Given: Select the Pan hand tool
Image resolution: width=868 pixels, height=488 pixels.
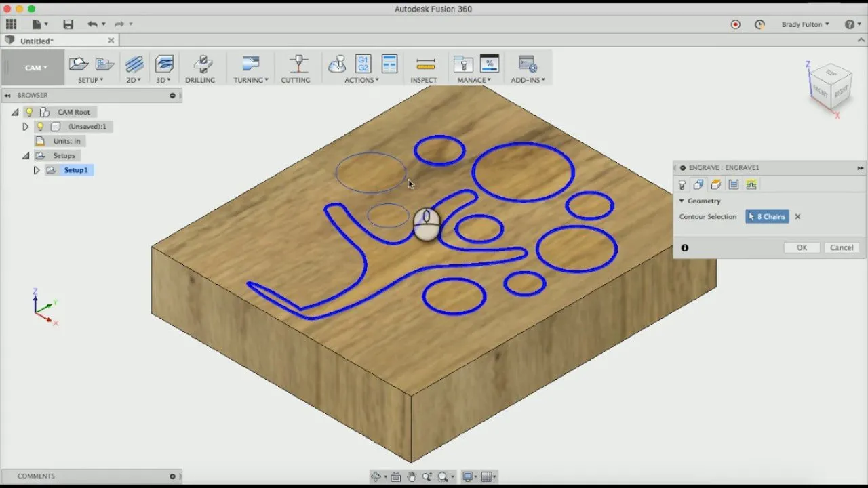Looking at the screenshot, I should 412,477.
